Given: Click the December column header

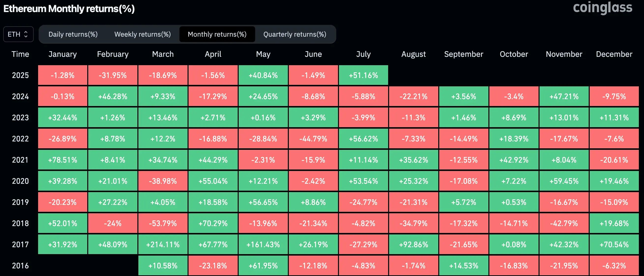Looking at the screenshot, I should coord(614,54).
